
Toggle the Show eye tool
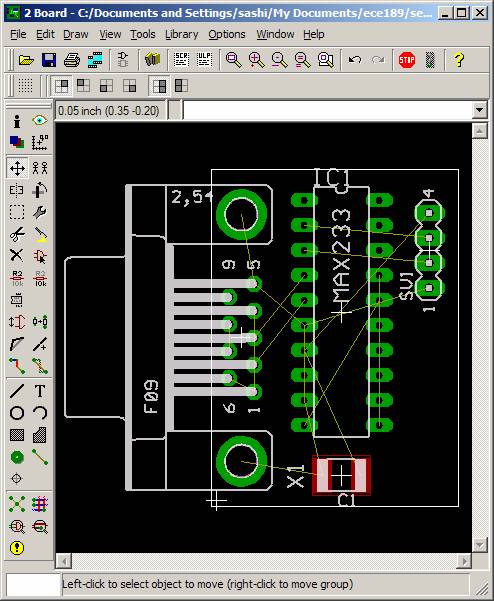(40, 121)
